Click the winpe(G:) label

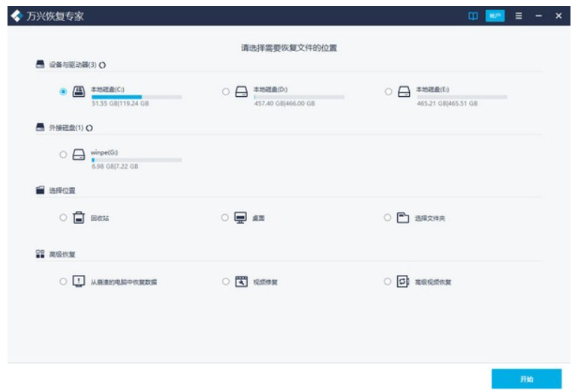104,152
